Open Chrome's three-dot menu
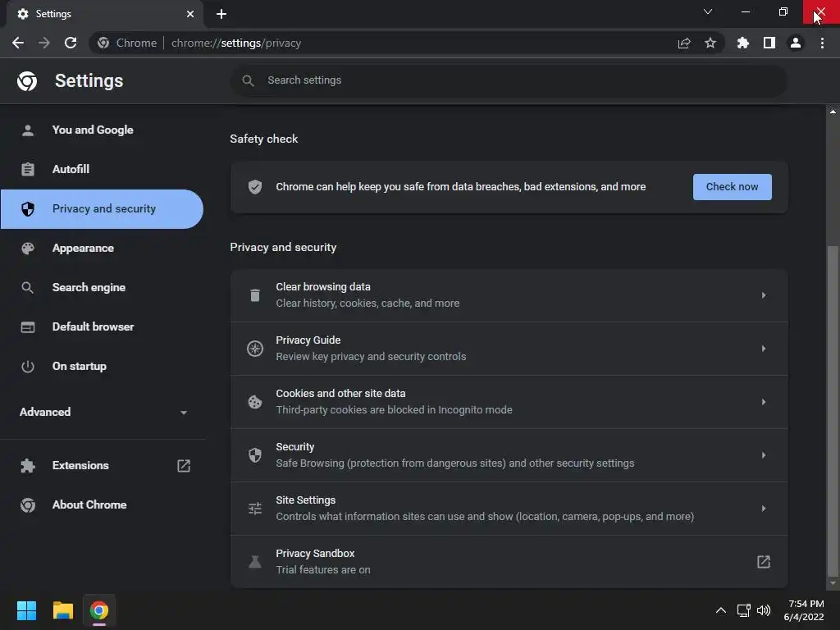The width and height of the screenshot is (840, 630). pyautogui.click(x=822, y=43)
